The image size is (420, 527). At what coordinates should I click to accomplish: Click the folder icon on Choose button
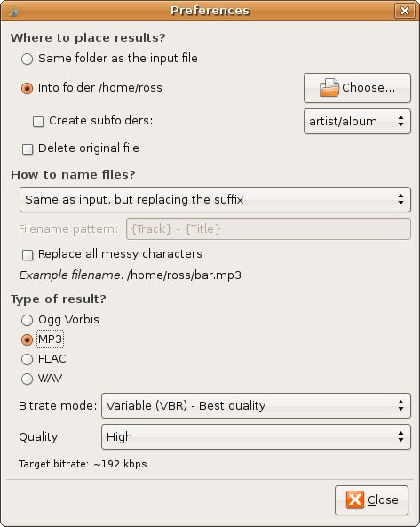click(x=329, y=88)
